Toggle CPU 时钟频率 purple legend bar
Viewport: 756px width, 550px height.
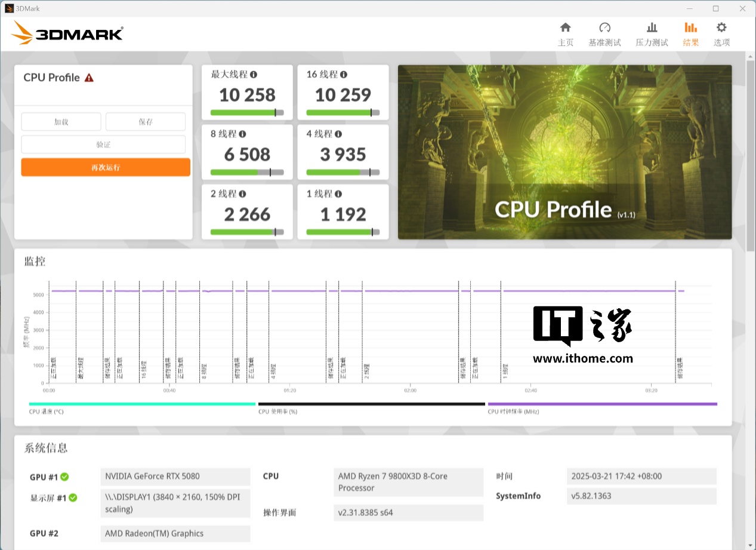click(x=602, y=404)
